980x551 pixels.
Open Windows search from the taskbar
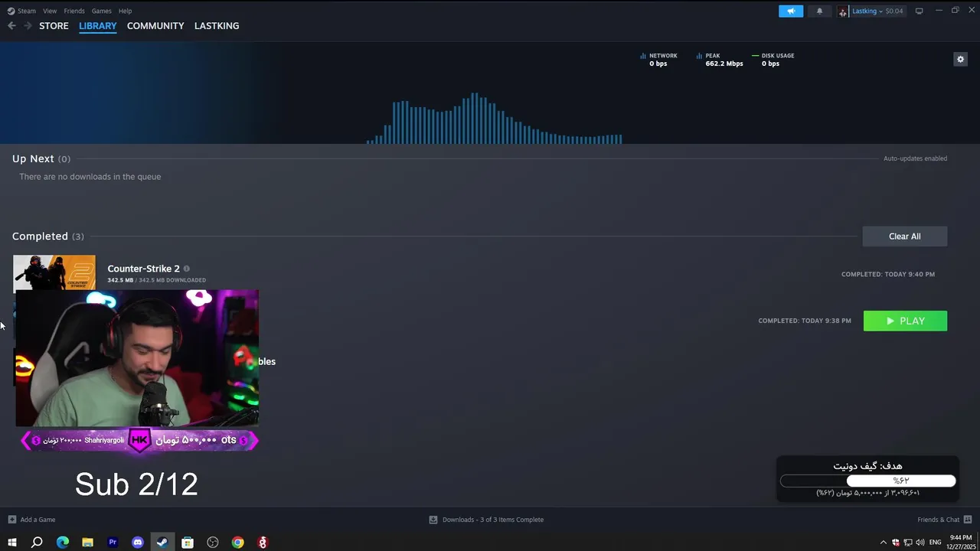pyautogui.click(x=37, y=543)
